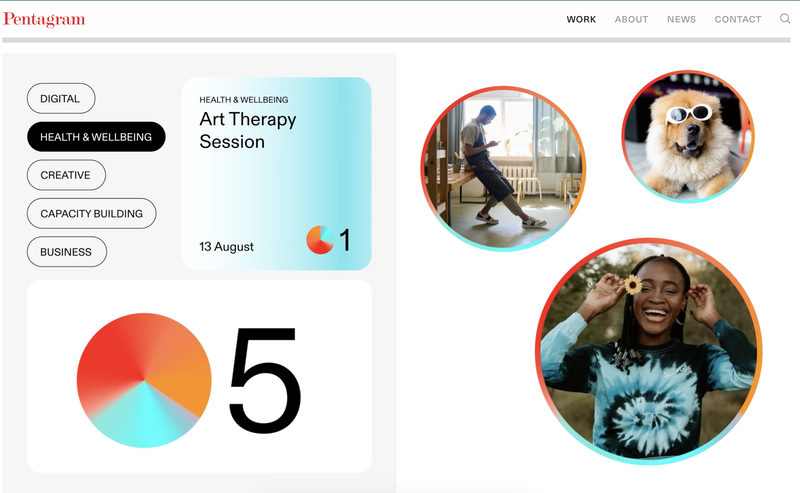Viewport: 800px width, 493px height.
Task: Click the Pentagram logo
Action: pyautogui.click(x=44, y=19)
